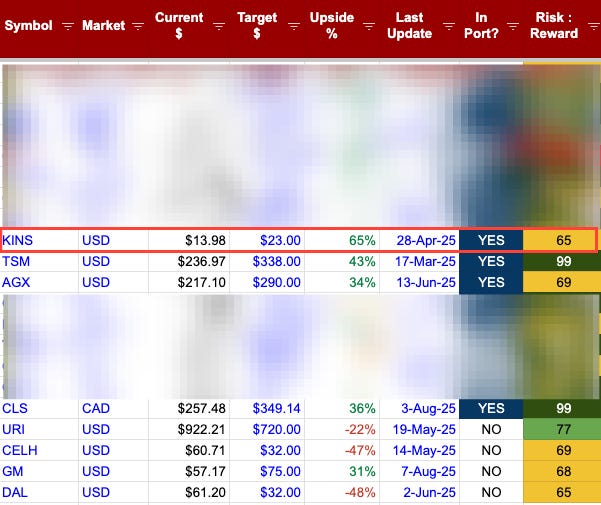Select GM current price $57.17
601x505 pixels.
189,471
